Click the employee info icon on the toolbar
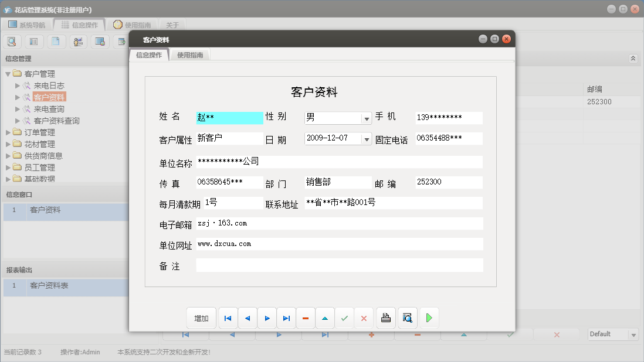The width and height of the screenshot is (644, 362). click(x=77, y=41)
